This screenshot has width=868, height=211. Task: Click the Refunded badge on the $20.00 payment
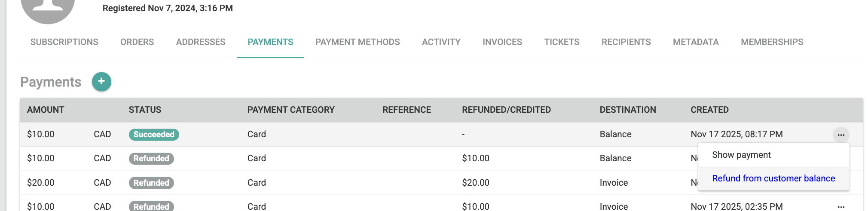click(x=151, y=183)
